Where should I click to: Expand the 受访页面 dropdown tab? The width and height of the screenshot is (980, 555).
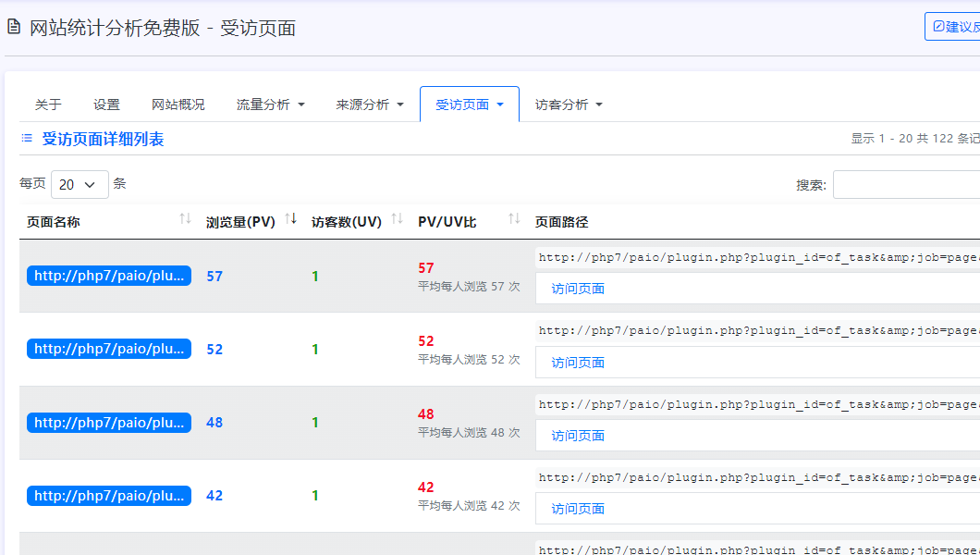coord(470,105)
